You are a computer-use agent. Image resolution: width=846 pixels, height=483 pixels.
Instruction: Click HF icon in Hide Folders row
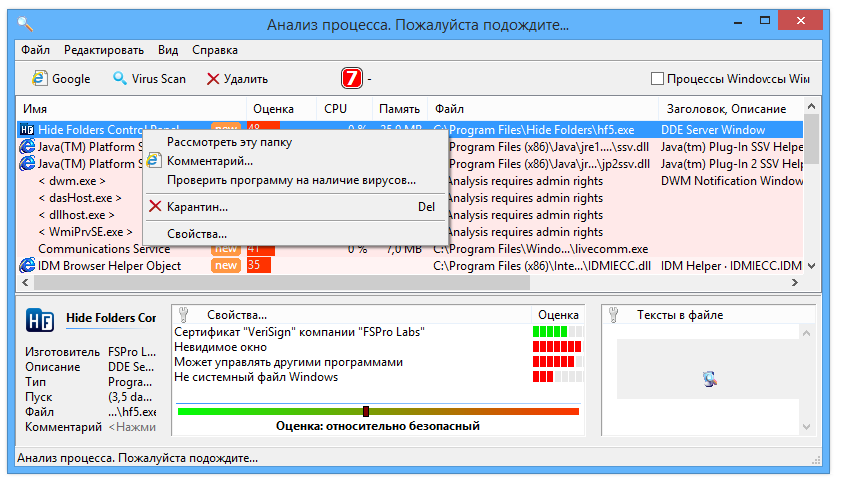tap(26, 130)
